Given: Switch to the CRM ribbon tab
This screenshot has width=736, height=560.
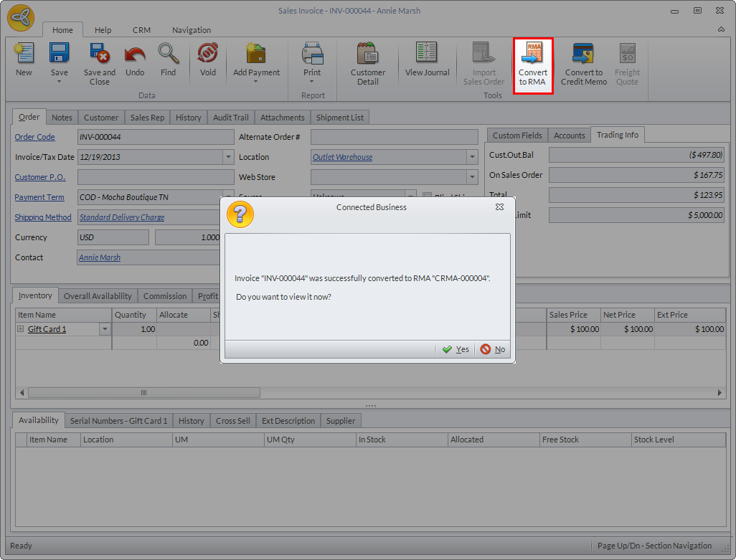Looking at the screenshot, I should [x=141, y=30].
